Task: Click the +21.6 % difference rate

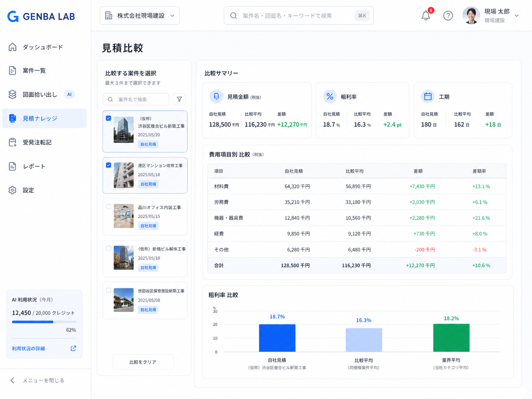Action: click(481, 218)
